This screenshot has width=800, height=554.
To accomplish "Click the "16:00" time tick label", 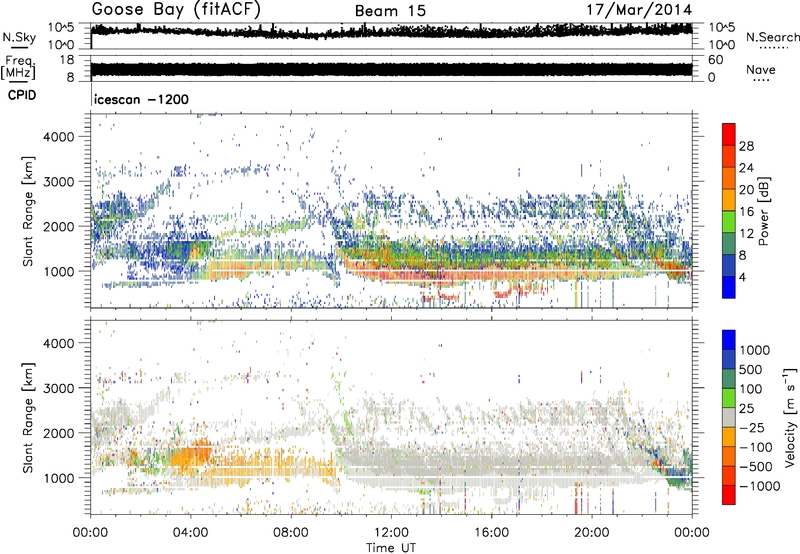I will (x=491, y=533).
